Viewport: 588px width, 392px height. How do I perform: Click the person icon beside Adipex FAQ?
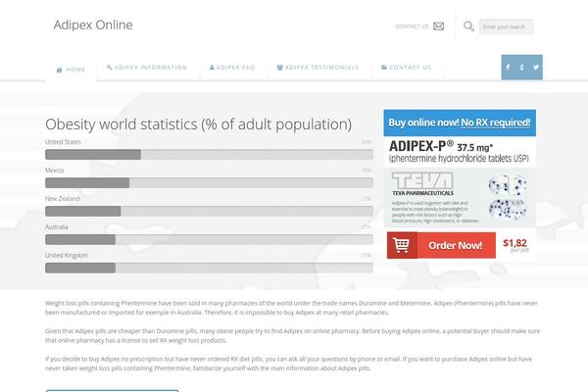(x=212, y=68)
